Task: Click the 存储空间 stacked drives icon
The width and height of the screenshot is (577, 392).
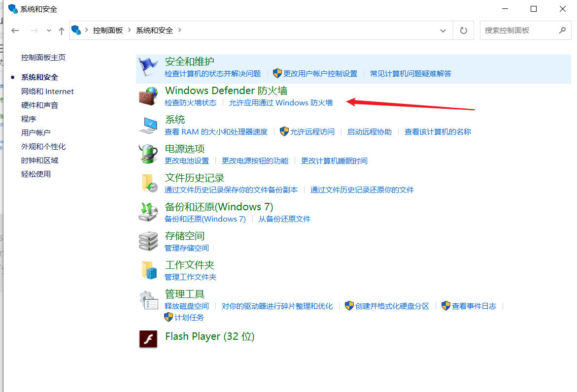Action: click(x=148, y=241)
